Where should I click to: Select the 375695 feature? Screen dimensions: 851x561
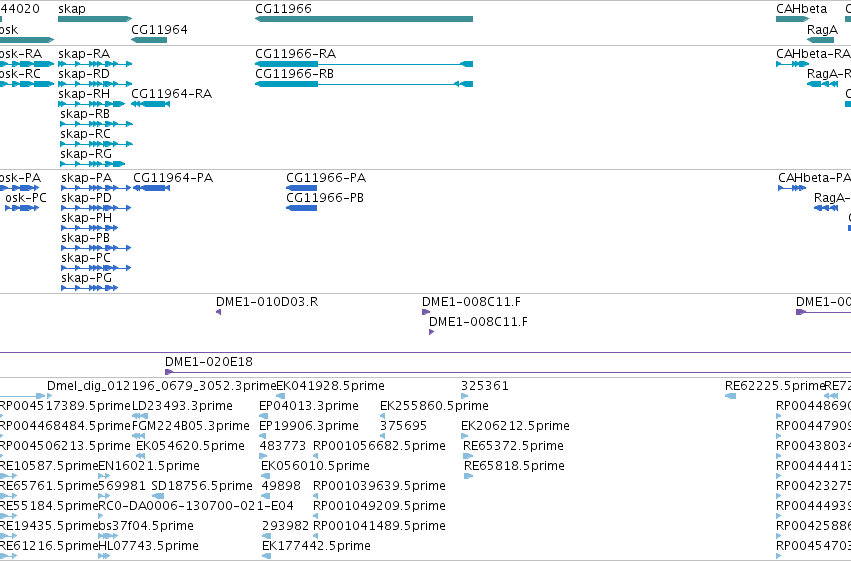coord(383,436)
